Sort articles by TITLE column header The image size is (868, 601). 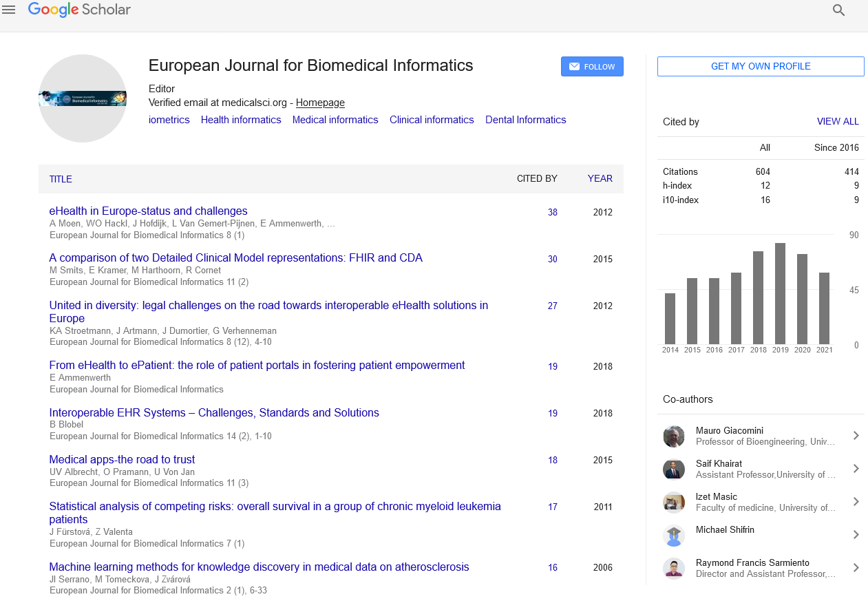click(61, 179)
